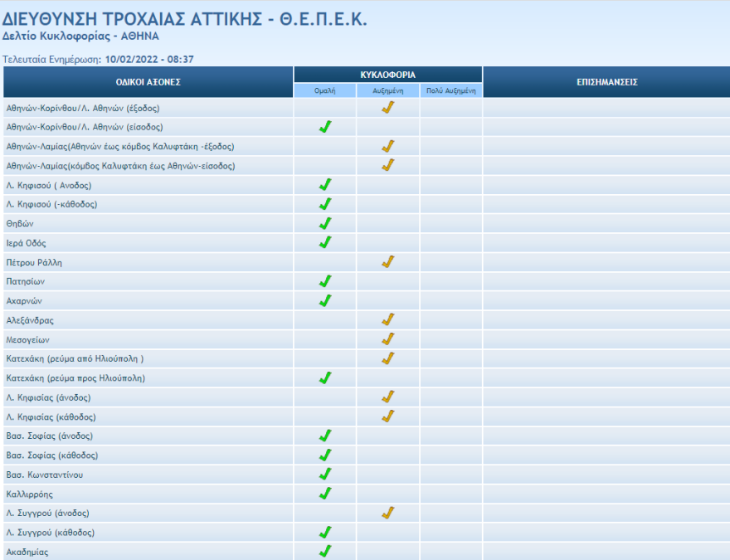Select the Ομαλή column header
This screenshot has height=560, width=730.
(x=325, y=90)
